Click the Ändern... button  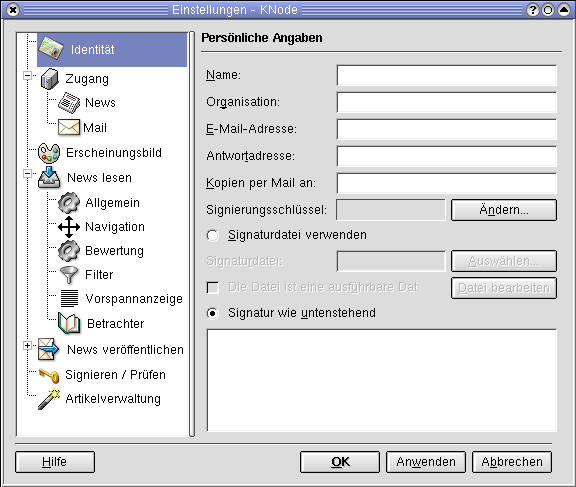pos(504,210)
